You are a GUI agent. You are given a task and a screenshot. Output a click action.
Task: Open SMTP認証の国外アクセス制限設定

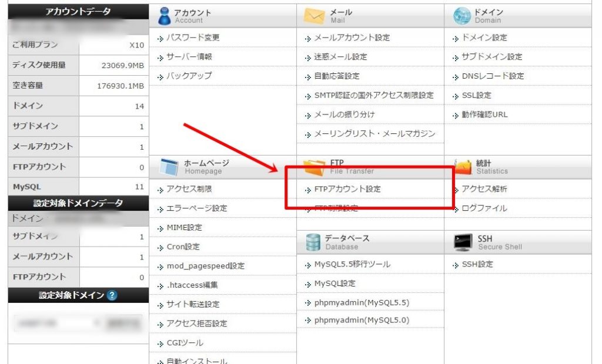[374, 95]
